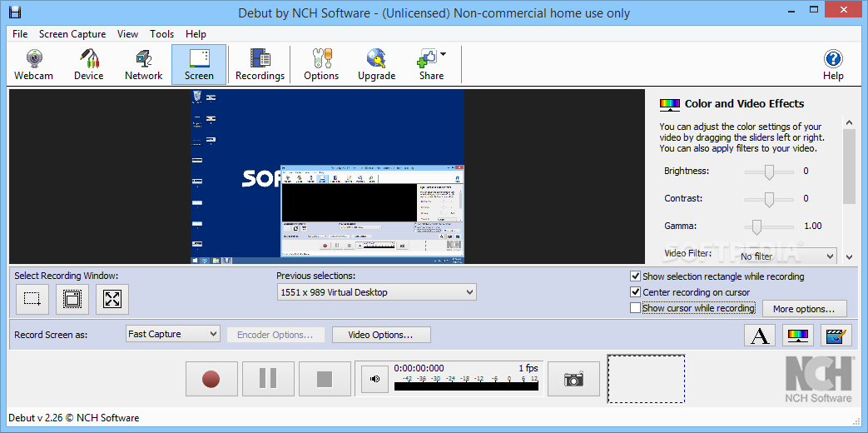Click the speaker audio button
868x433 pixels.
[x=375, y=379]
